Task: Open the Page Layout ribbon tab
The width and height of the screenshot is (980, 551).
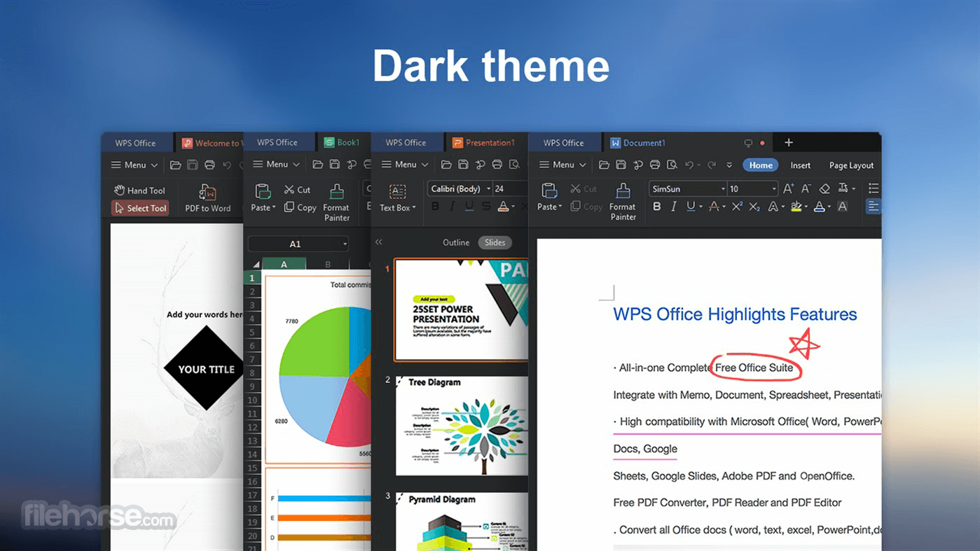Action: coord(851,165)
